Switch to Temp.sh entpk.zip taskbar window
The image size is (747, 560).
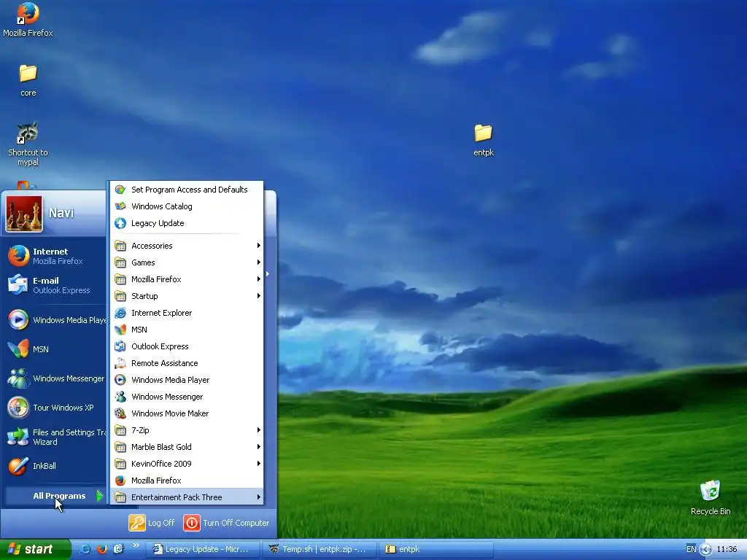(320, 549)
